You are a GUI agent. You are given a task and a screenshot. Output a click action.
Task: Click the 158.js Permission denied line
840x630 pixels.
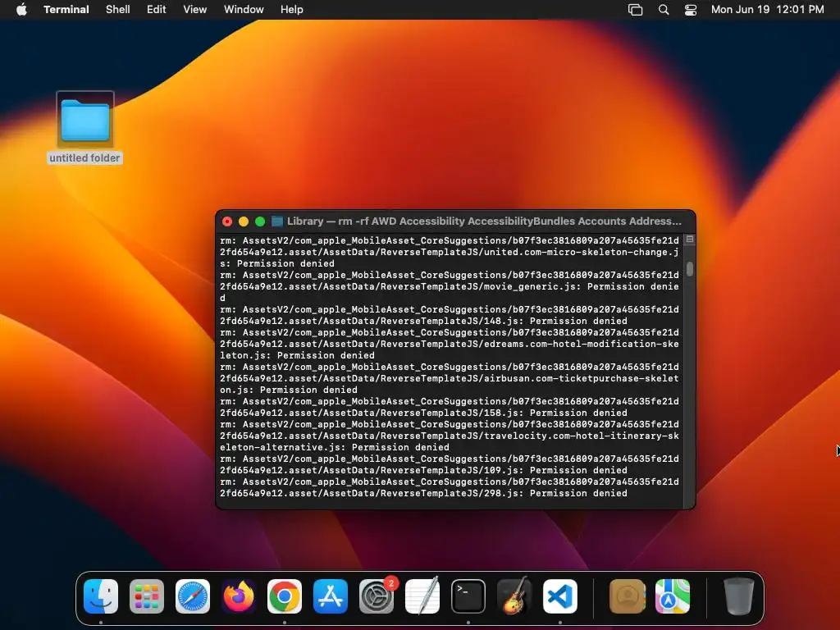pyautogui.click(x=424, y=413)
